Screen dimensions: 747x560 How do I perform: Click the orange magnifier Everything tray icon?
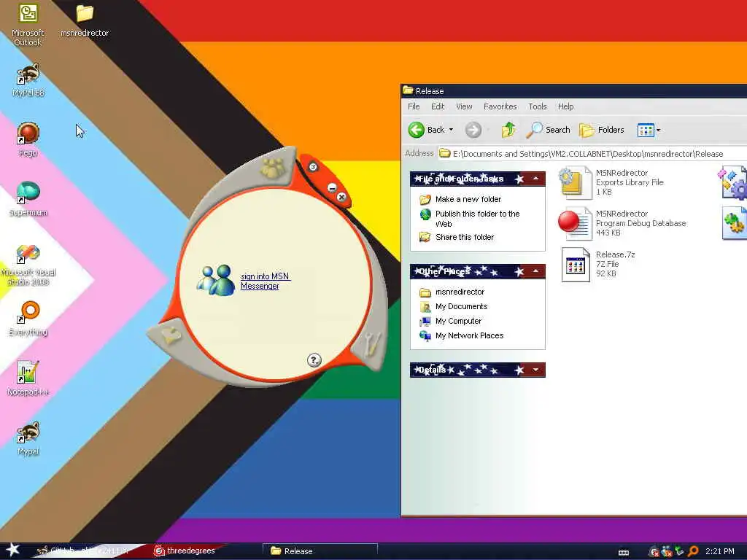pyautogui.click(x=694, y=551)
